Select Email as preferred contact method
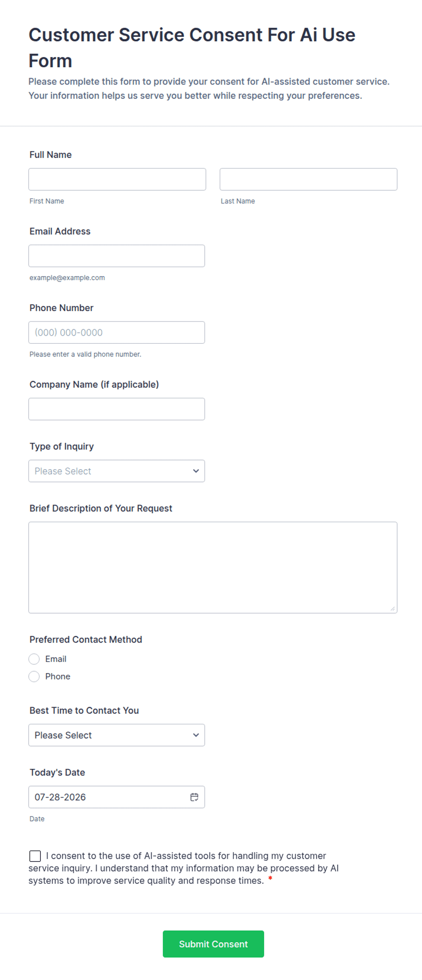The height and width of the screenshot is (980, 422). click(34, 659)
